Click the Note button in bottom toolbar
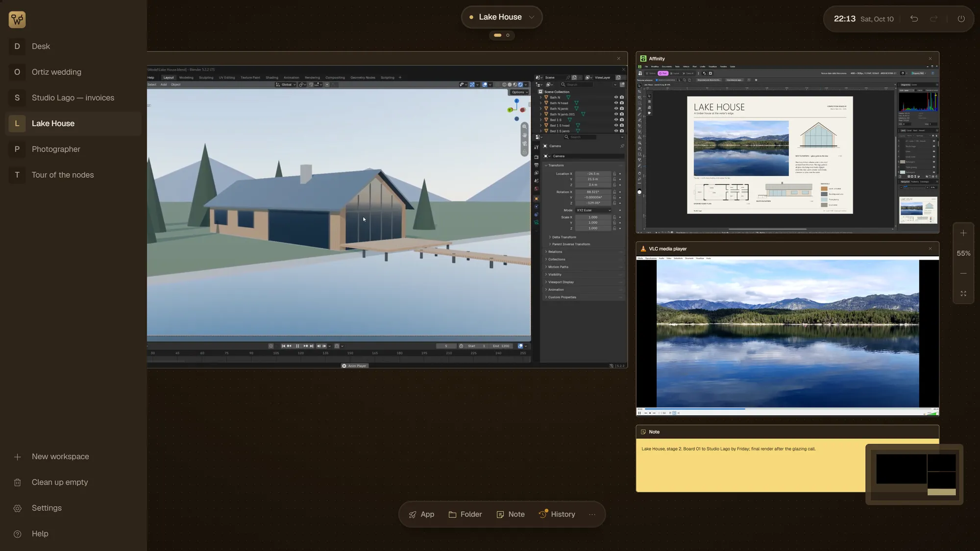 point(511,514)
